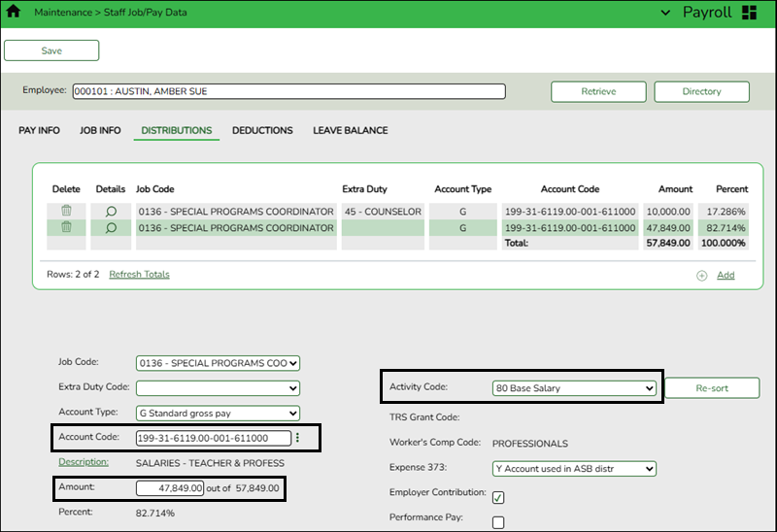Open the Account Type dropdown
This screenshot has height=532, width=777.
218,414
